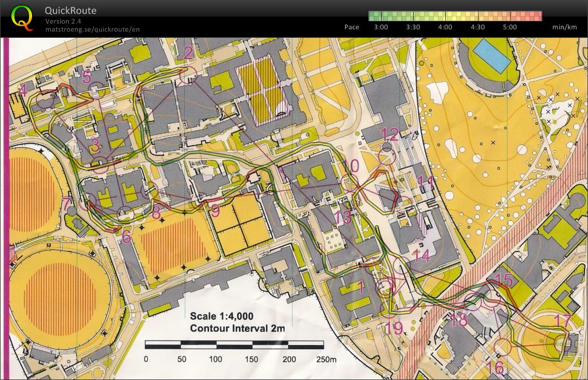This screenshot has width=588, height=380.
Task: Select control 7 near the stadium
Action: (x=67, y=203)
